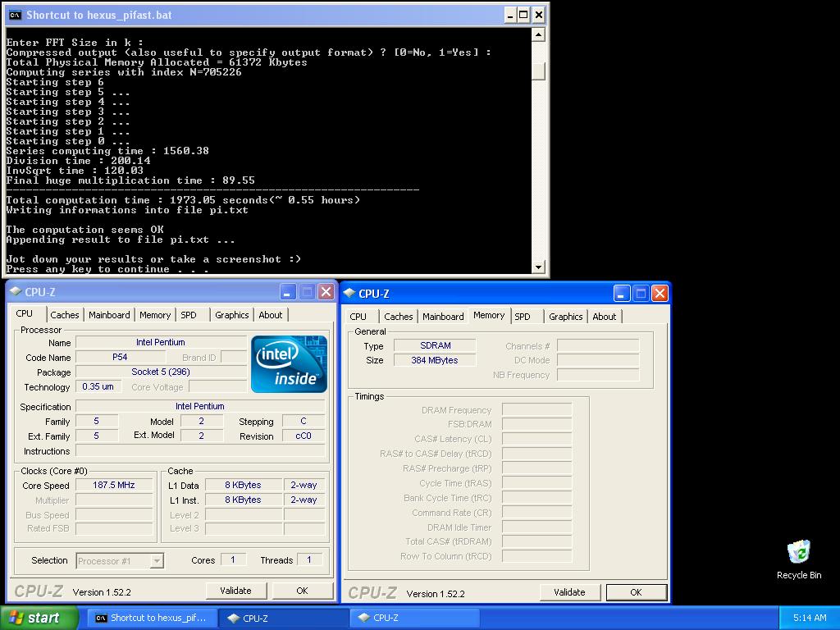The height and width of the screenshot is (630, 840).
Task: Click the Total computation time line in console
Action: [x=183, y=200]
